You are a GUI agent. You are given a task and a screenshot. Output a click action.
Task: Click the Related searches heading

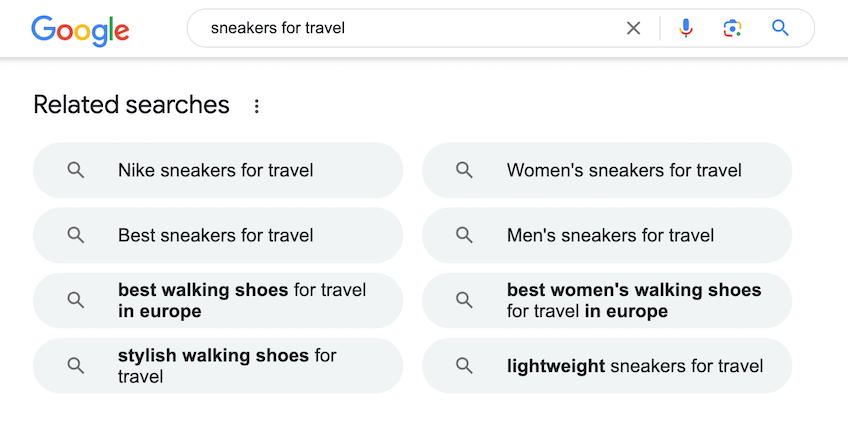pos(131,104)
